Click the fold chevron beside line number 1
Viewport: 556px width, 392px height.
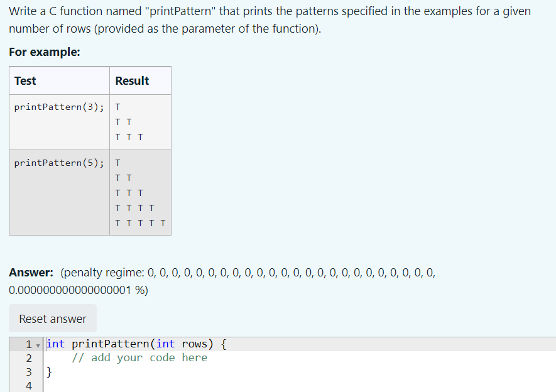click(38, 344)
